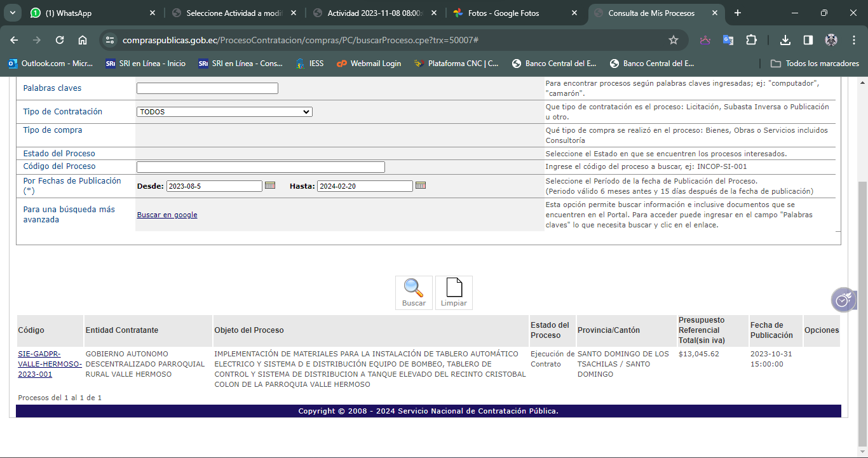This screenshot has height=458, width=868.
Task: Open Chrome three-dot menu
Action: (854, 40)
